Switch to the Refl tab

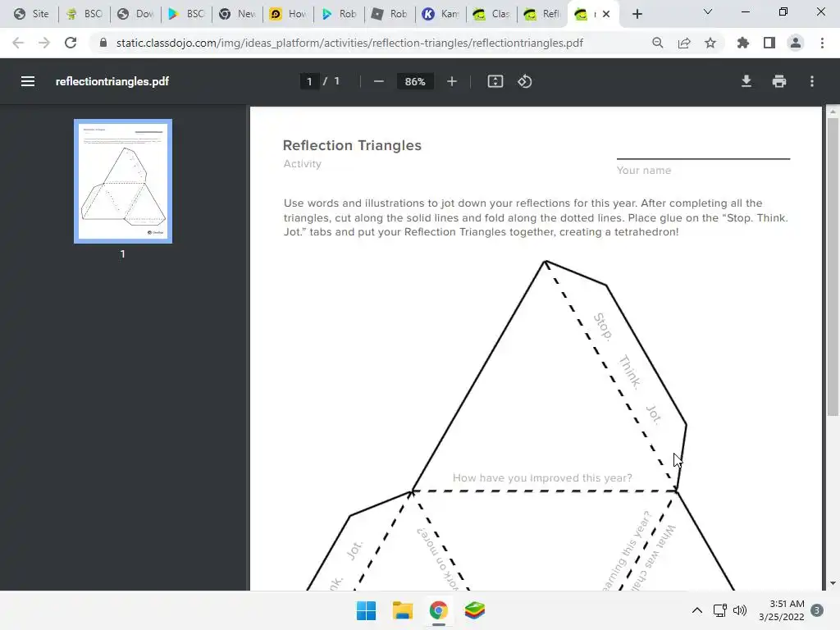click(x=543, y=14)
